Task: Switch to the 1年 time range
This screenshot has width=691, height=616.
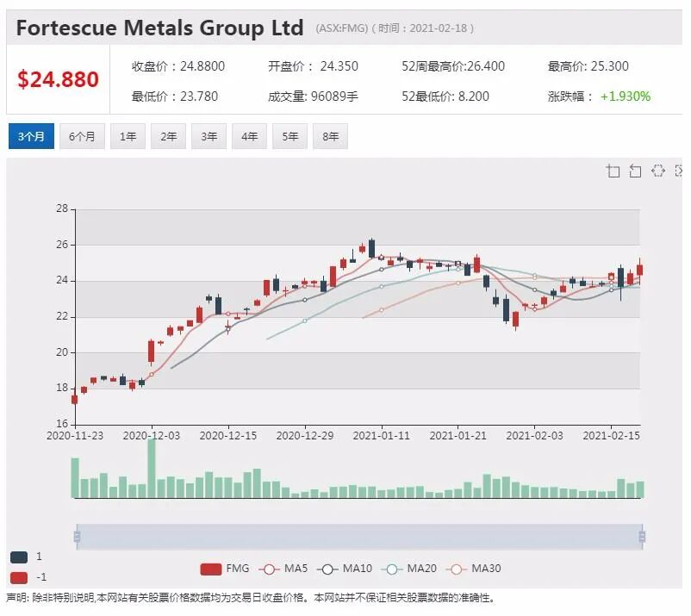Action: [x=128, y=137]
